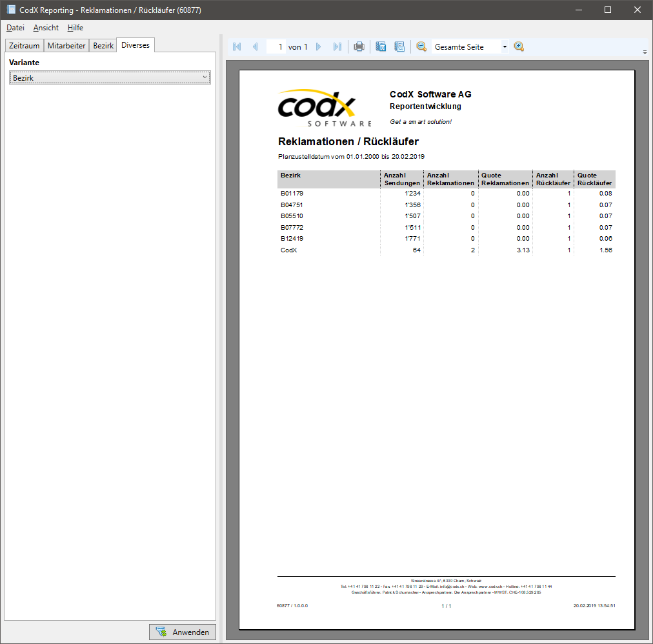Zoom out of the report preview
This screenshot has height=644, width=653.
[x=421, y=46]
